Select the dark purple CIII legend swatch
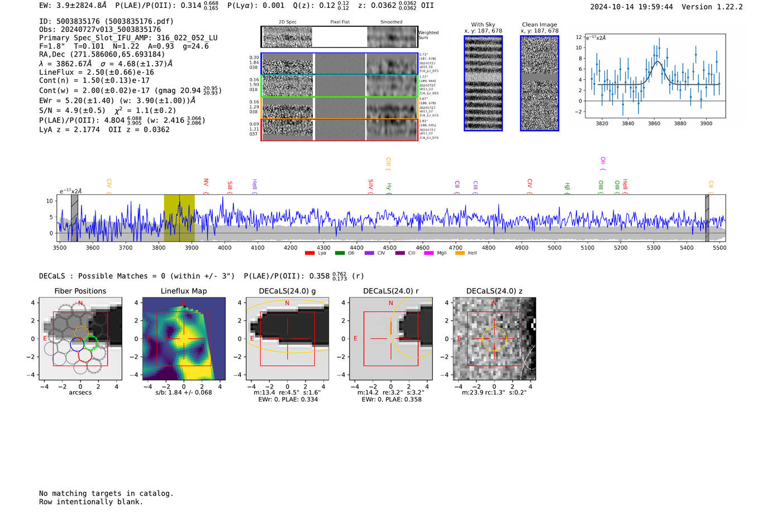Image resolution: width=782 pixels, height=532 pixels. (400, 253)
